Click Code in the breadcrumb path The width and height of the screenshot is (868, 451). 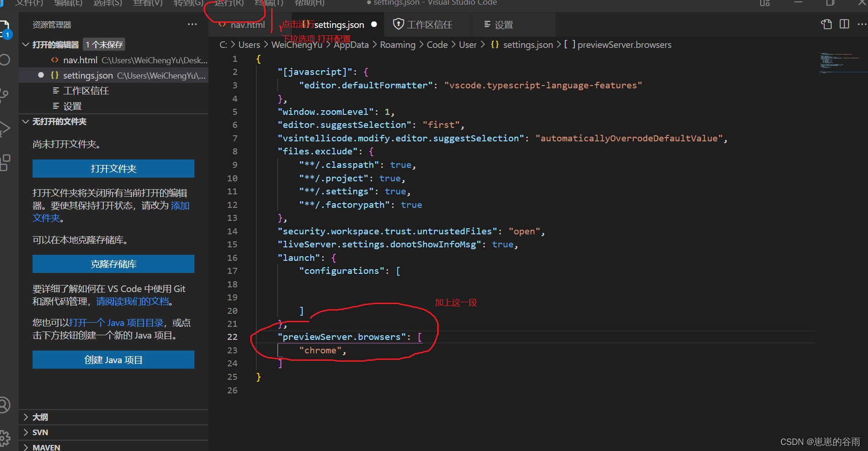point(437,45)
